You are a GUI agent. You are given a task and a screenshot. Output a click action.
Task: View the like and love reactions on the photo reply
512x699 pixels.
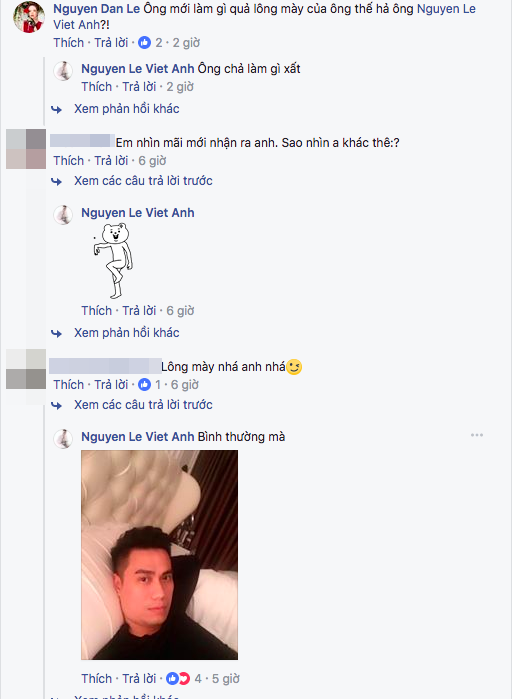tap(178, 679)
